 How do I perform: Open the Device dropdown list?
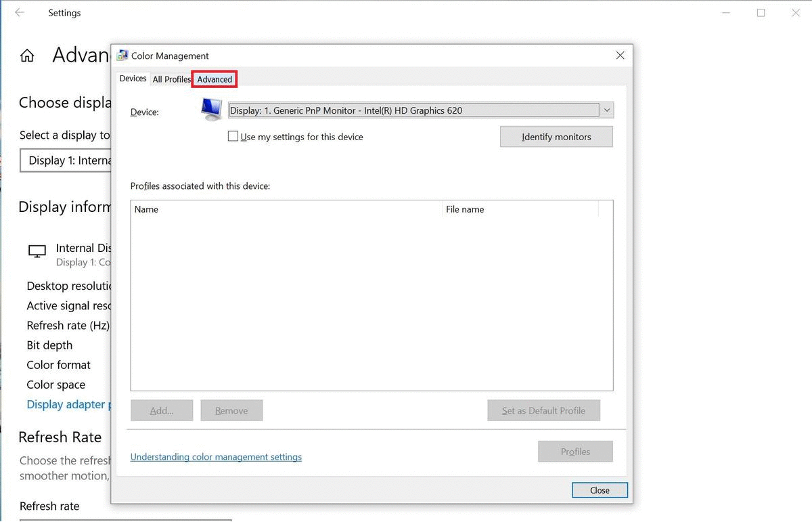421,110
